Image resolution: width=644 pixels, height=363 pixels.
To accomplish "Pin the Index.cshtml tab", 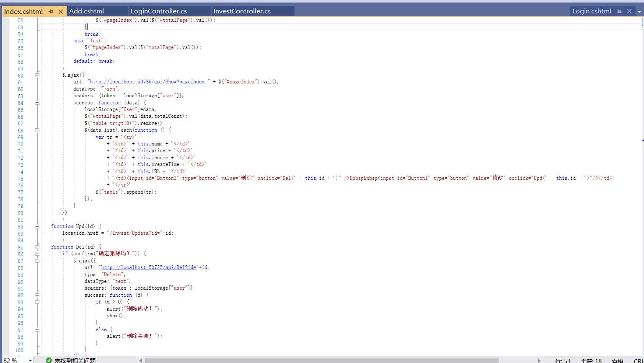I will (51, 12).
